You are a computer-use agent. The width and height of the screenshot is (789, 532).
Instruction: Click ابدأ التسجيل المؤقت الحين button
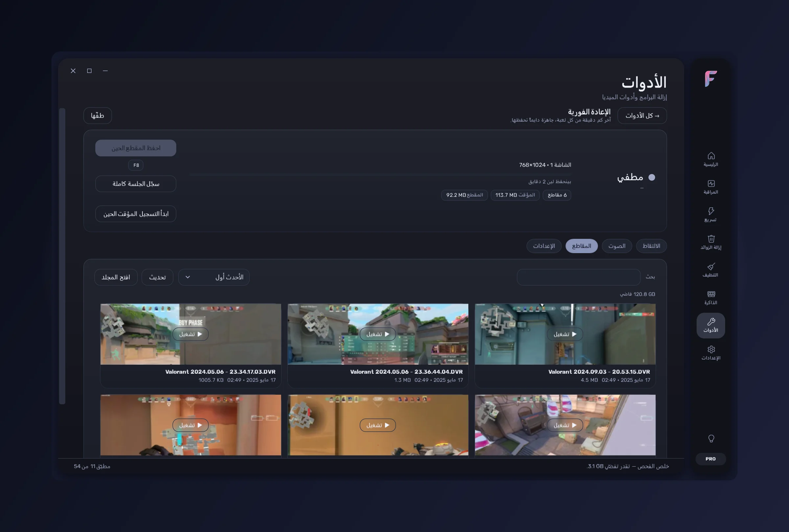pyautogui.click(x=136, y=214)
